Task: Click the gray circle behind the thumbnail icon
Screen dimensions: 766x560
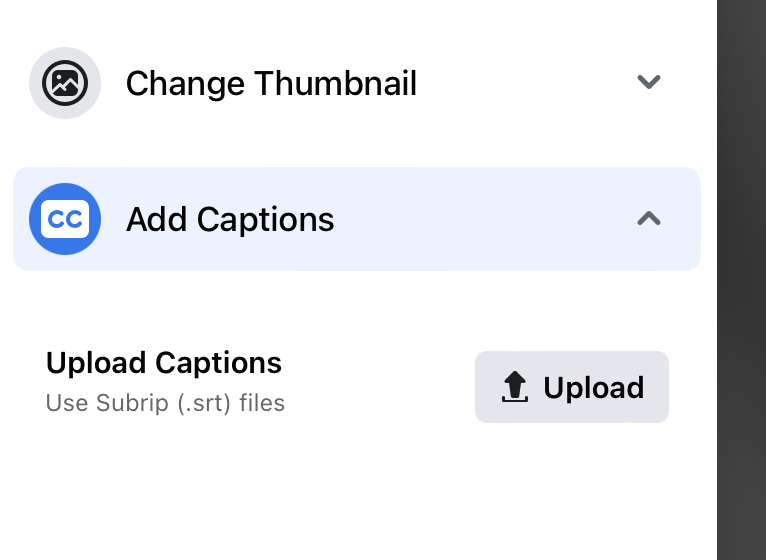Action: (65, 83)
